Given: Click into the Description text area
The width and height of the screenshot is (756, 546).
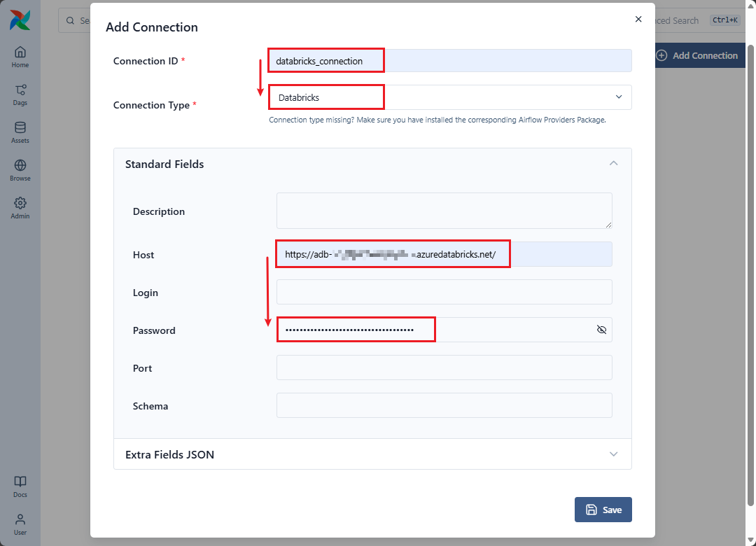Looking at the screenshot, I should click(x=444, y=211).
